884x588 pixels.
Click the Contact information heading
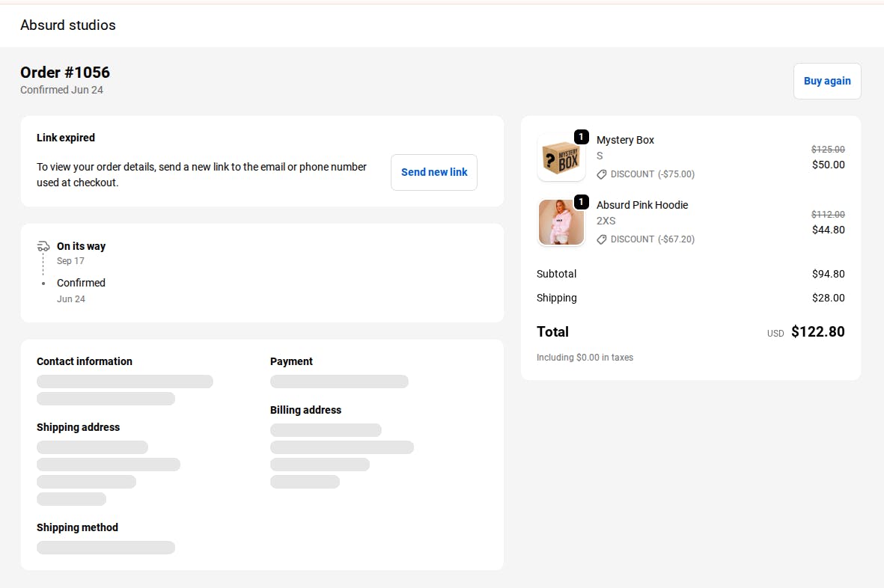pos(85,361)
